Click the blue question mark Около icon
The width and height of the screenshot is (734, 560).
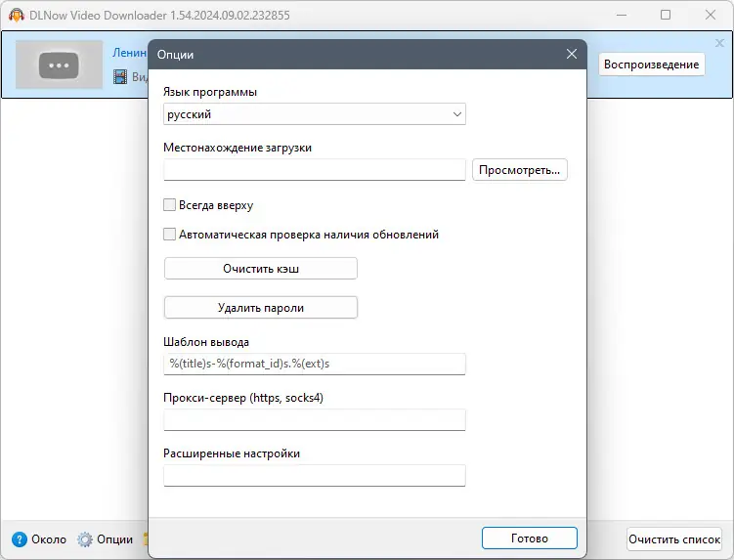pyautogui.click(x=19, y=539)
